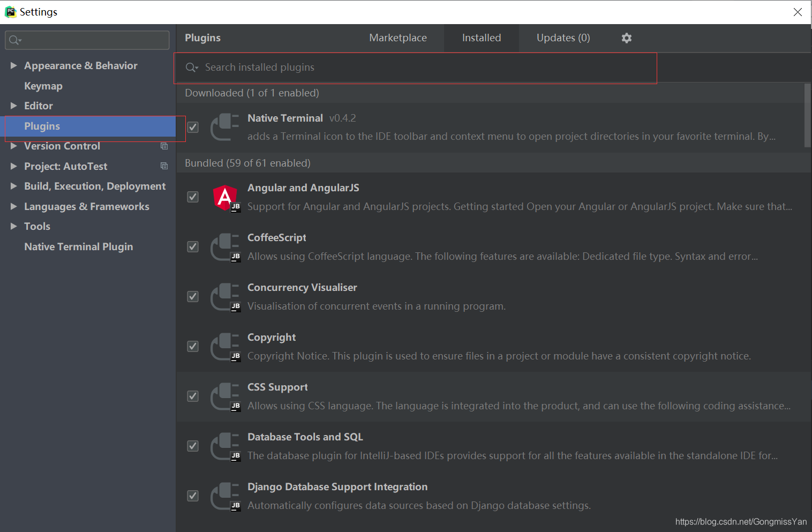
Task: Toggle Django Database Support Integration checkbox
Action: click(x=193, y=496)
